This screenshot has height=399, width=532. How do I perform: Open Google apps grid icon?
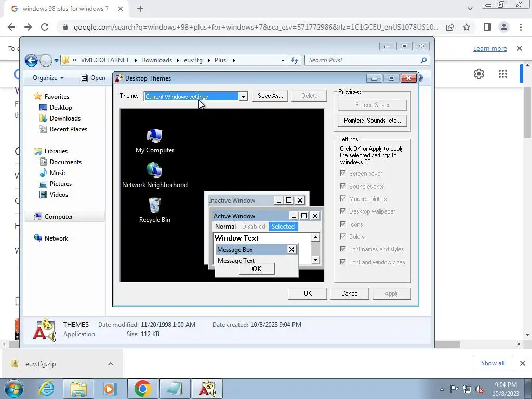(503, 74)
